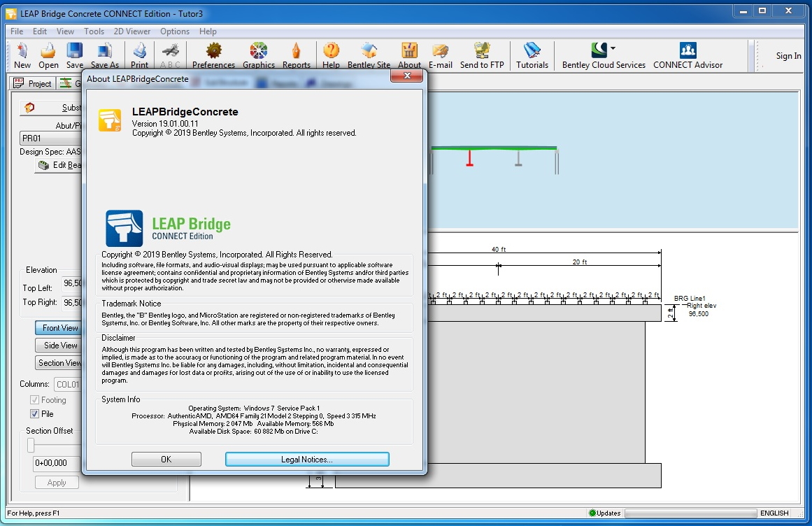Click the Send to FTP icon

[482, 56]
